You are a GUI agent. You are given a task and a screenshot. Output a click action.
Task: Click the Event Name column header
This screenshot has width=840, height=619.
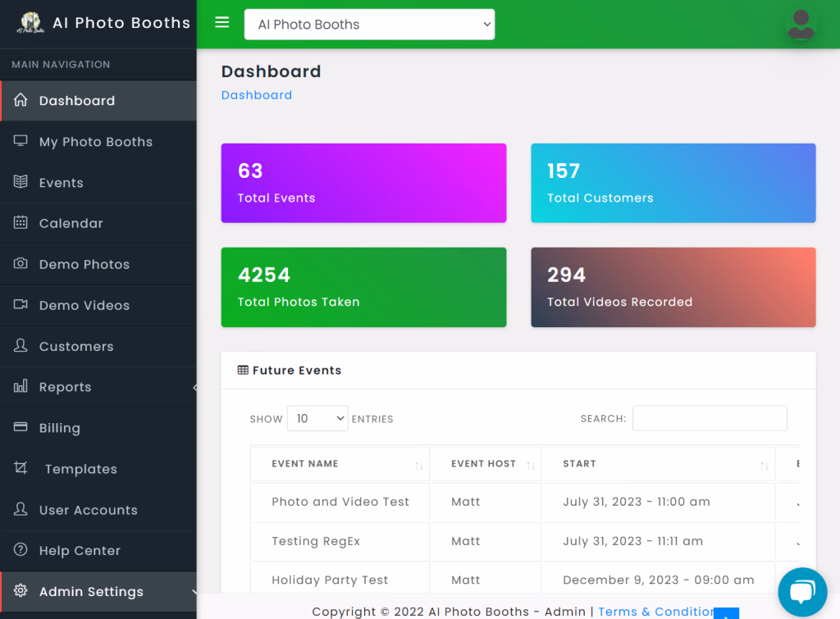pos(340,464)
